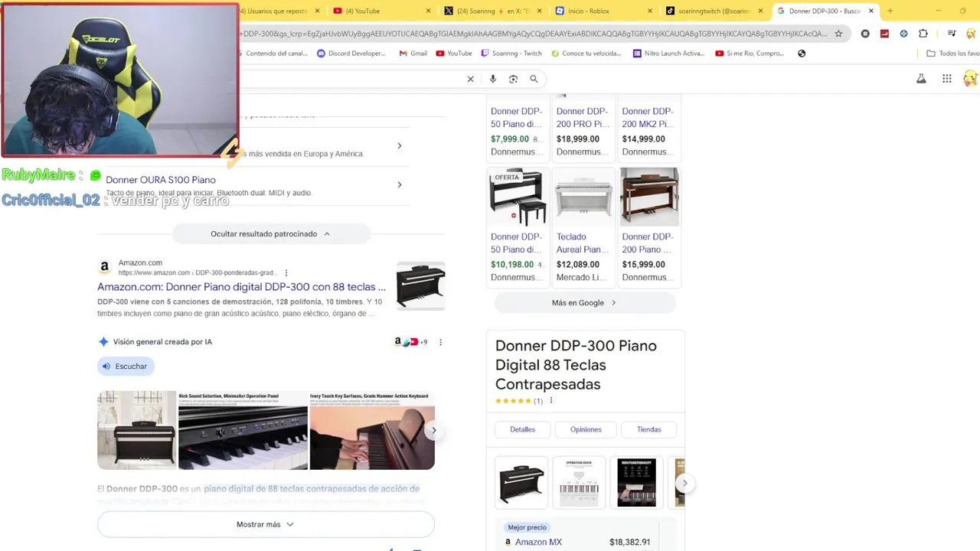This screenshot has width=980, height=551.
Task: Open the AI overview sources +9 icons
Action: pyautogui.click(x=410, y=342)
